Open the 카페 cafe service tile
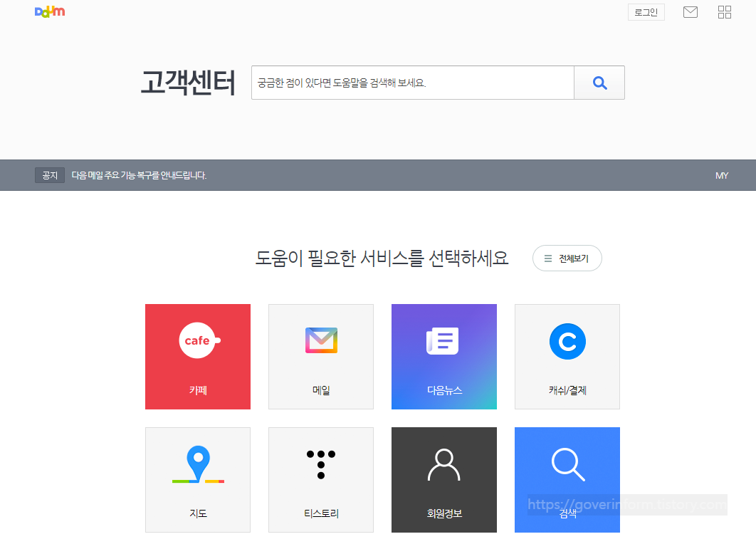The height and width of the screenshot is (544, 756). coord(198,357)
